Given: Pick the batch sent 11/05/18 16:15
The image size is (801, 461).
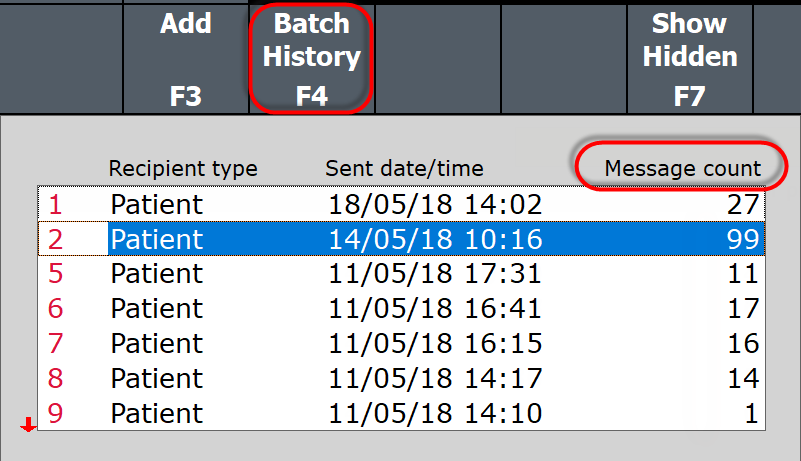Looking at the screenshot, I should [x=435, y=344].
